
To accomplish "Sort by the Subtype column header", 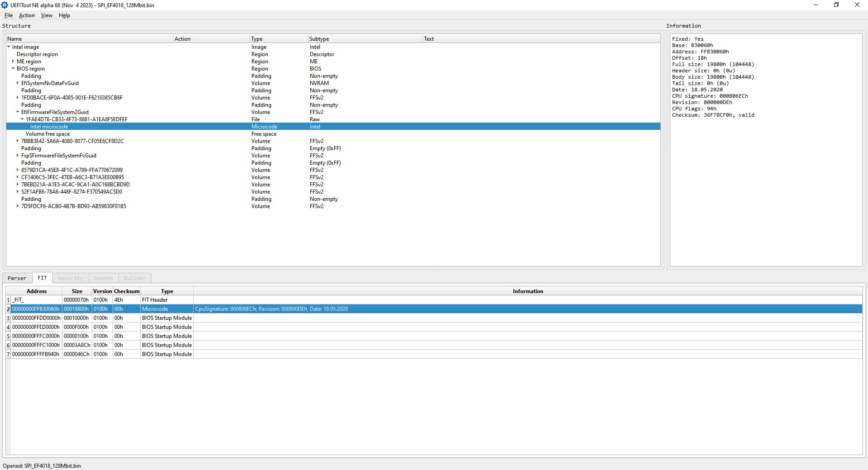I will [319, 39].
